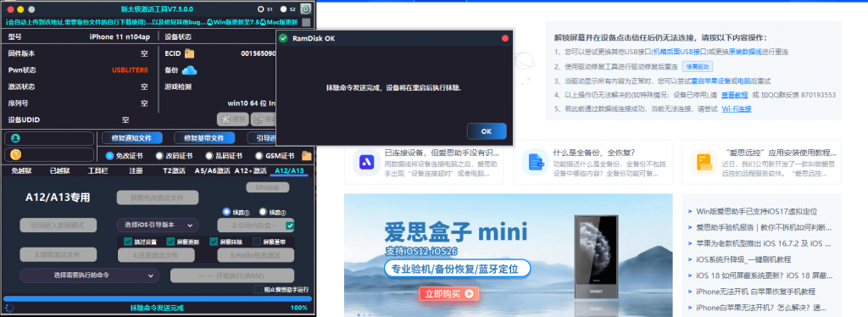The width and height of the screenshot is (868, 317).
Task: Click the purple 已连接设备 article icon
Action: point(365,162)
